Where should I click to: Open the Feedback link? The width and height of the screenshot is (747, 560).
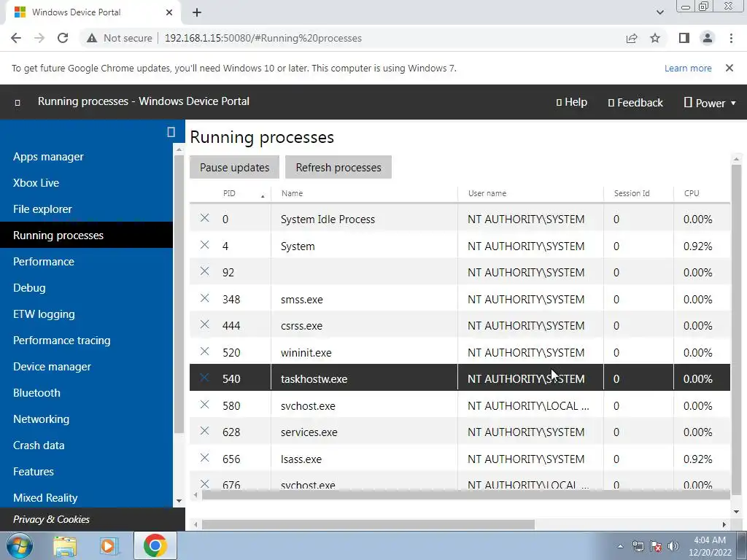coord(635,103)
